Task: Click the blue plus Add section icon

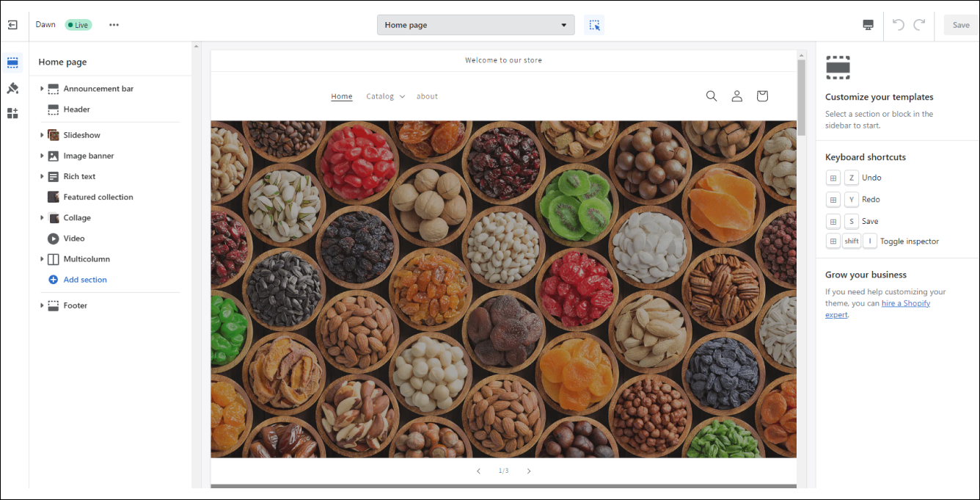Action: (x=53, y=280)
